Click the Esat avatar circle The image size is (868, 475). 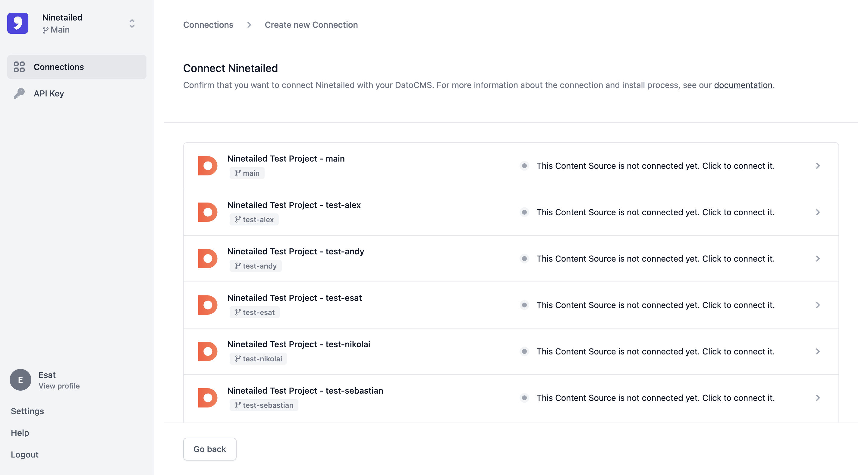(x=20, y=380)
